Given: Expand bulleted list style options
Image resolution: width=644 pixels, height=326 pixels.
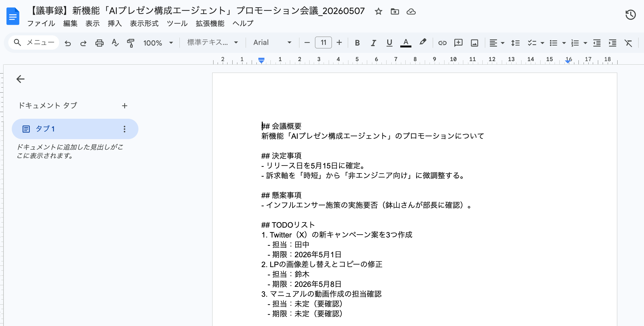Looking at the screenshot, I should (564, 43).
